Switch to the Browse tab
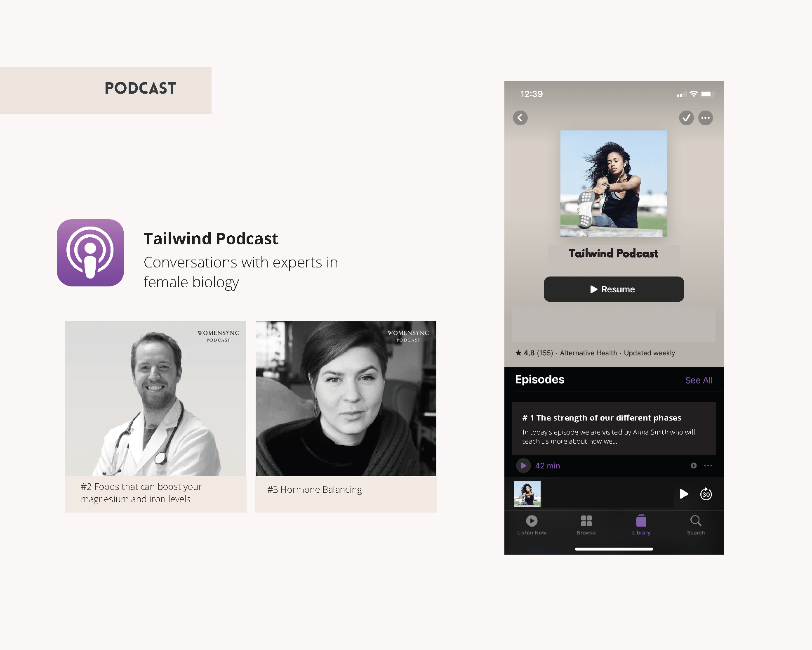Image resolution: width=812 pixels, height=650 pixels. point(586,525)
